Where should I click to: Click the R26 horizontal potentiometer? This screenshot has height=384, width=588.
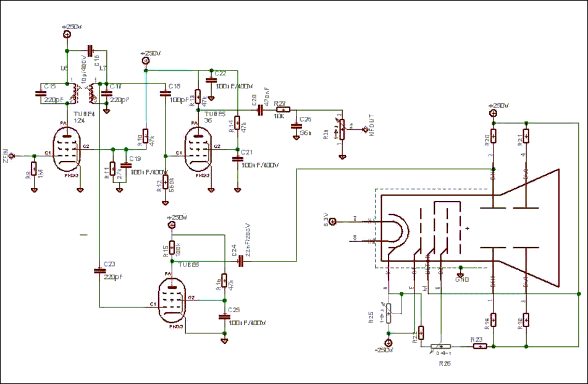pos(440,346)
